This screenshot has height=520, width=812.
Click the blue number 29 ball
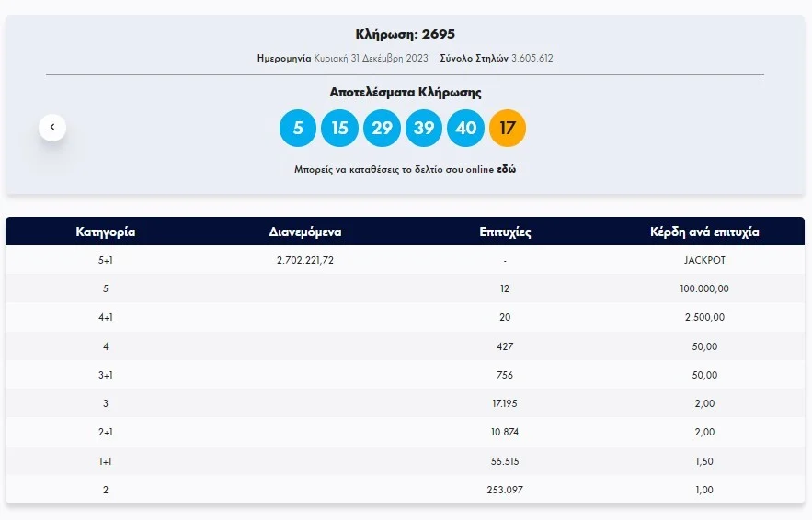coord(382,128)
